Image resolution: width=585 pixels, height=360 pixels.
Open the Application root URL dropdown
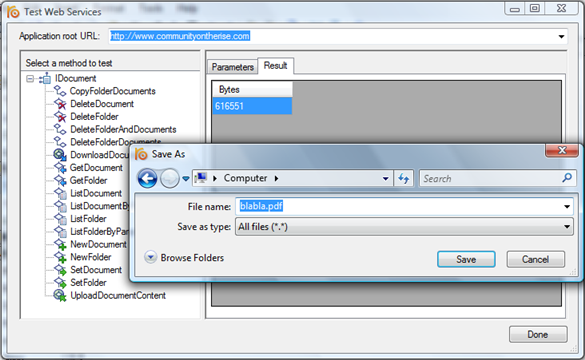[561, 37]
